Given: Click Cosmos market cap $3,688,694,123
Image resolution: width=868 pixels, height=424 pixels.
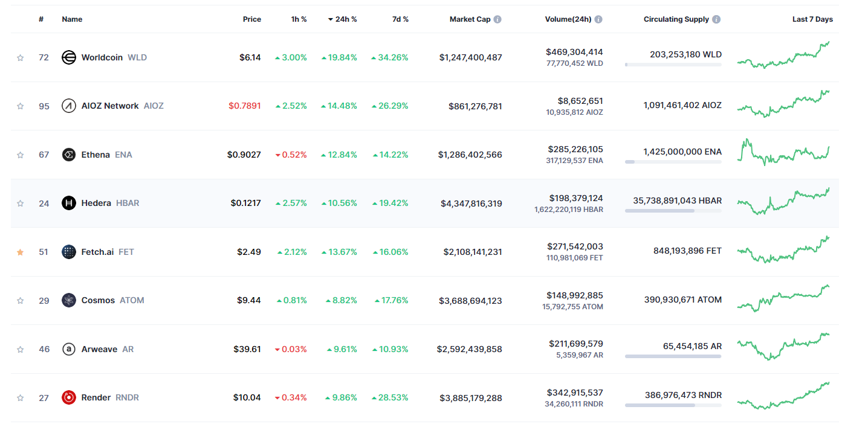Looking at the screenshot, I should [x=471, y=301].
